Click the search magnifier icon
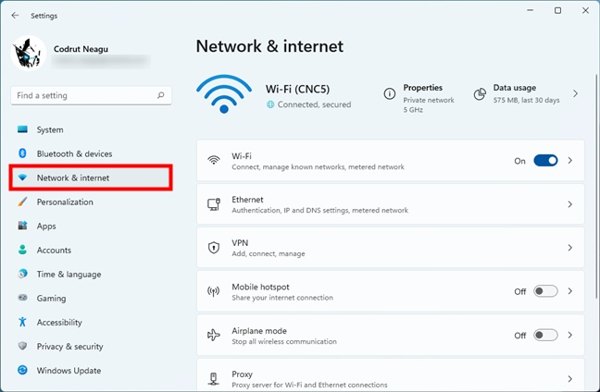 tap(161, 95)
